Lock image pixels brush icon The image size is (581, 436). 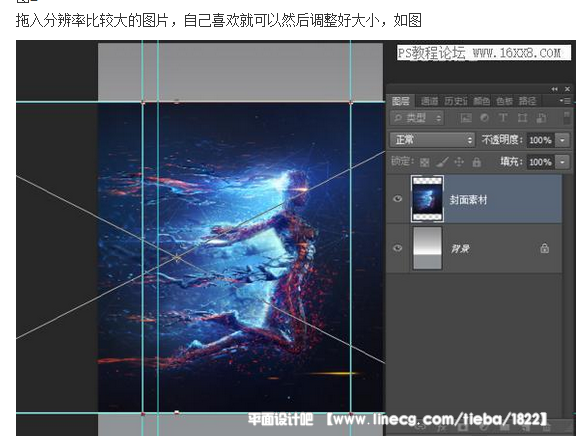442,162
